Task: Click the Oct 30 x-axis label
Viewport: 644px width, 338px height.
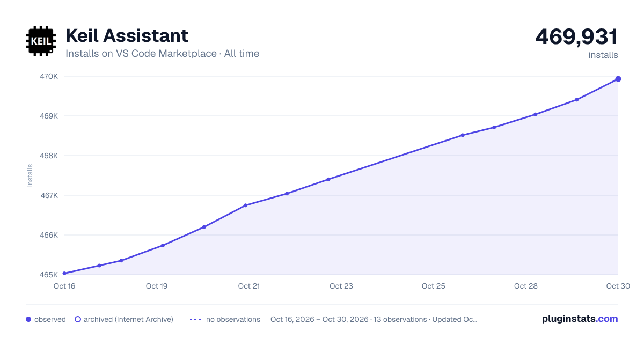Action: 617,286
